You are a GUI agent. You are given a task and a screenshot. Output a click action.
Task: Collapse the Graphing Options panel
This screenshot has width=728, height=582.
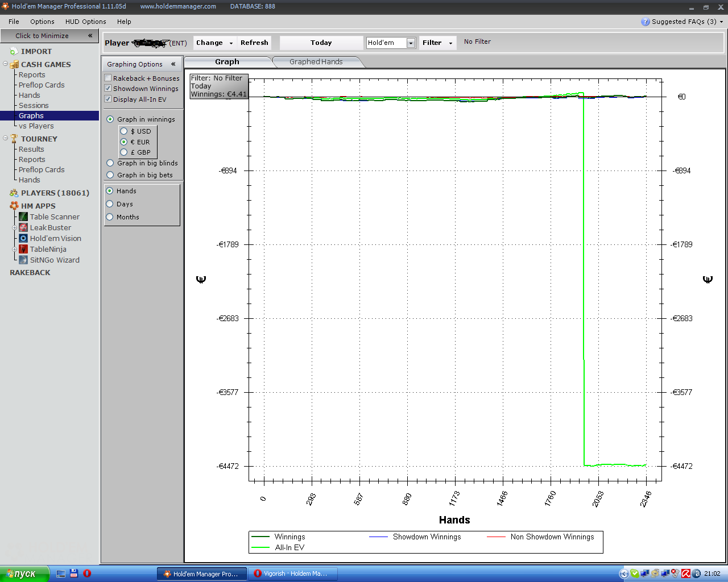coord(173,64)
